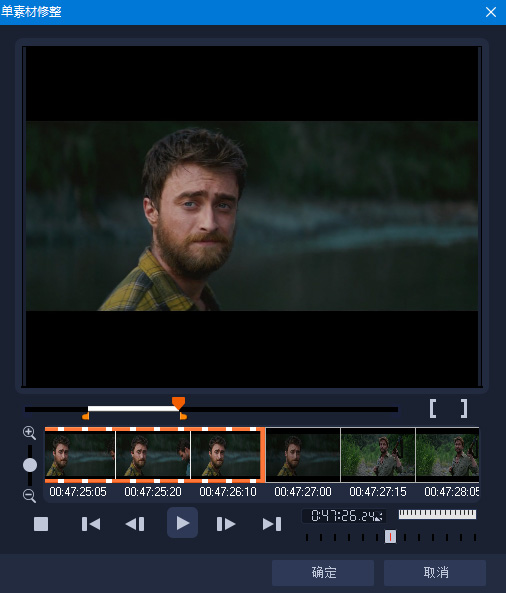Click the 00:47:27:00 timecode label
506x593 pixels.
303,492
